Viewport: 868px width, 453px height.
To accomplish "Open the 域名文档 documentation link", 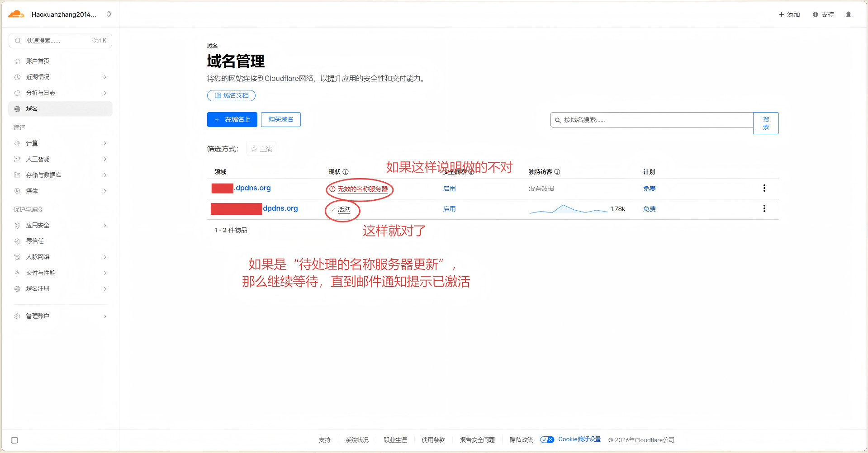I will pyautogui.click(x=231, y=95).
